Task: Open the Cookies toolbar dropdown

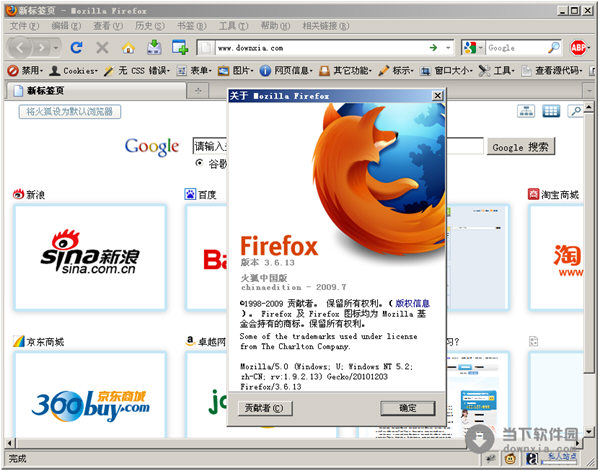Action: 73,70
